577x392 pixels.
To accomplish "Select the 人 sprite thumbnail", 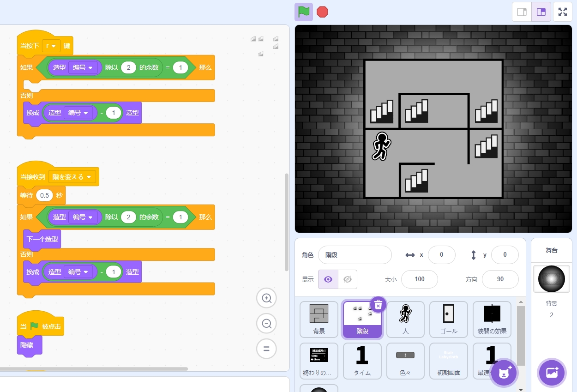I will coord(405,319).
